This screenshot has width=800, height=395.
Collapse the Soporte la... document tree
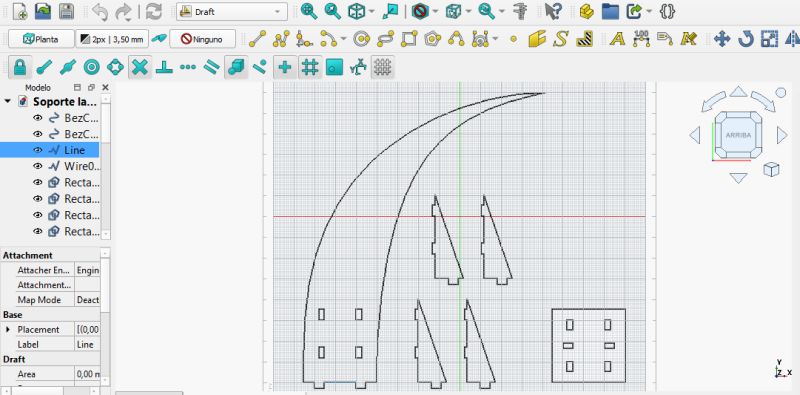tap(7, 101)
